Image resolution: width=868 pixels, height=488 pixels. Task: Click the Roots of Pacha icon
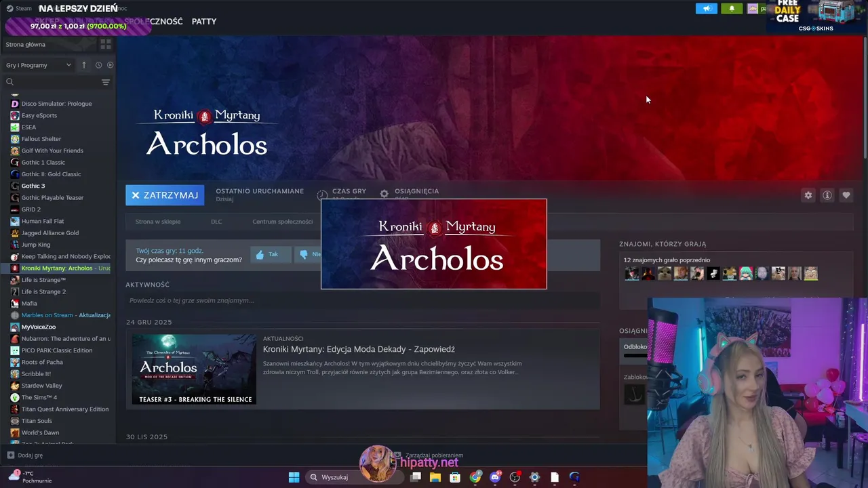pos(15,362)
